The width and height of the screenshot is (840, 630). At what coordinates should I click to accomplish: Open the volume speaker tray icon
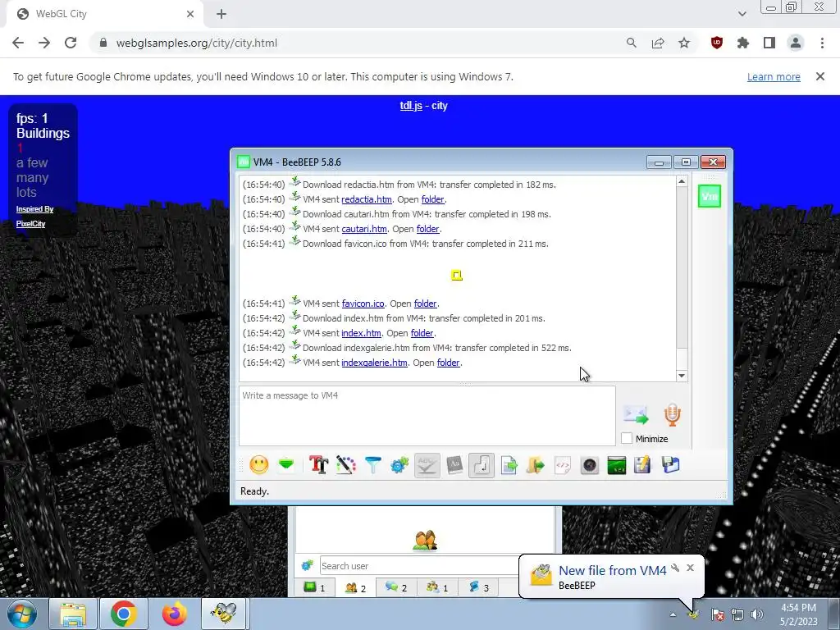coord(757,614)
